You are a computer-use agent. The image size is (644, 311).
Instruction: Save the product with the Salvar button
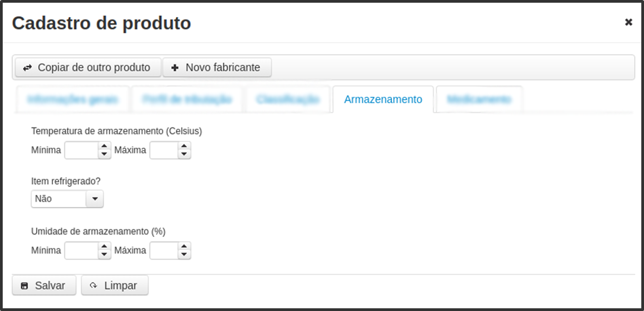(x=44, y=285)
